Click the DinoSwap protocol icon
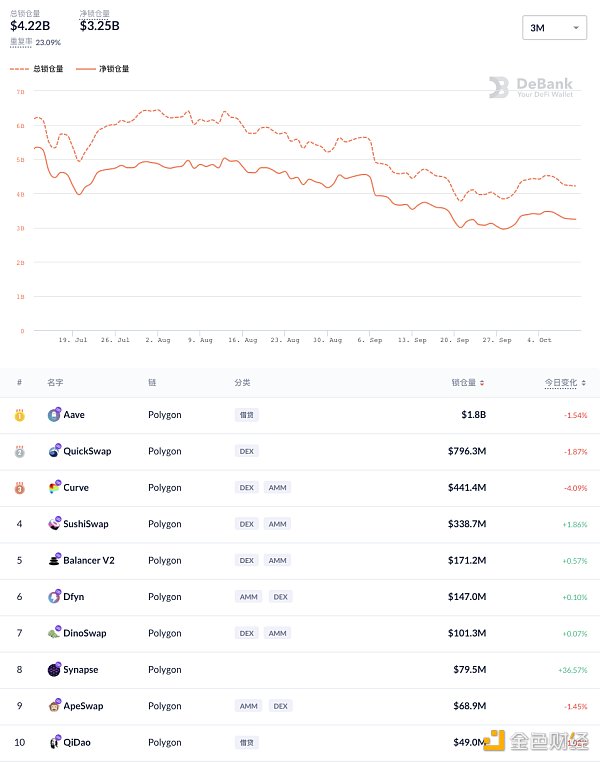This screenshot has width=600, height=762. [54, 633]
